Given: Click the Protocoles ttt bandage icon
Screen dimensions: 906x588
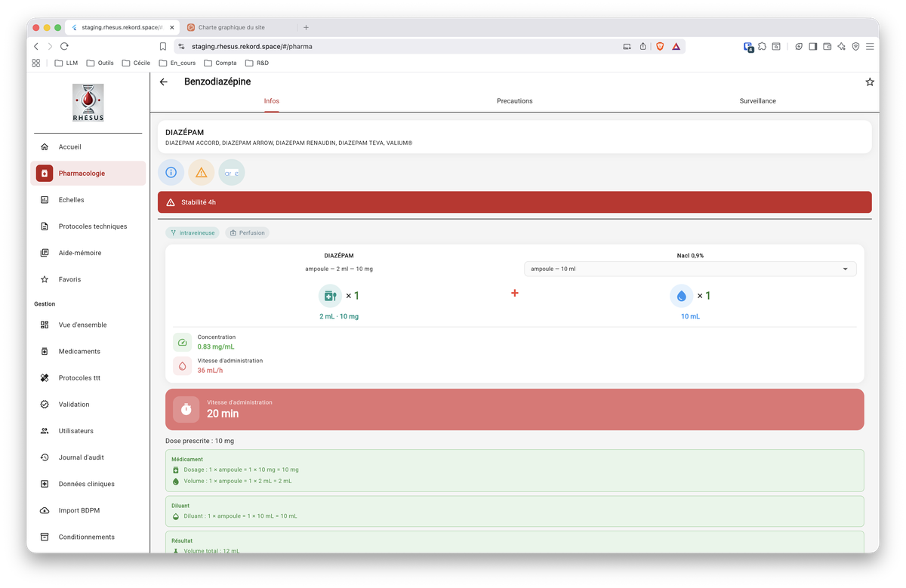Looking at the screenshot, I should pyautogui.click(x=45, y=377).
